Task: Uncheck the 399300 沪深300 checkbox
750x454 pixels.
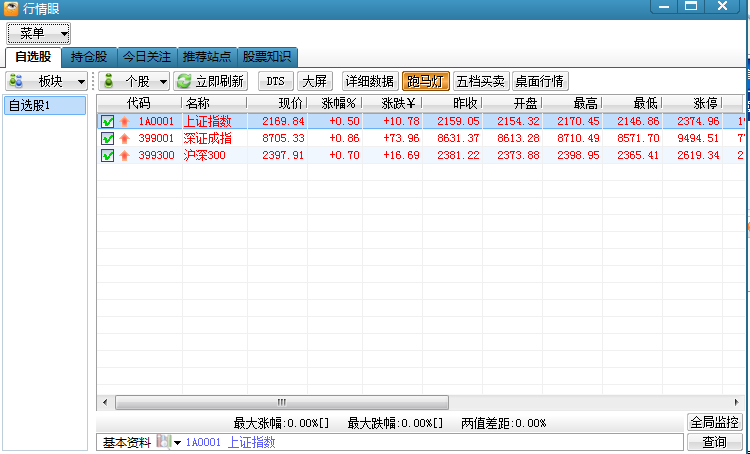Action: [x=108, y=155]
